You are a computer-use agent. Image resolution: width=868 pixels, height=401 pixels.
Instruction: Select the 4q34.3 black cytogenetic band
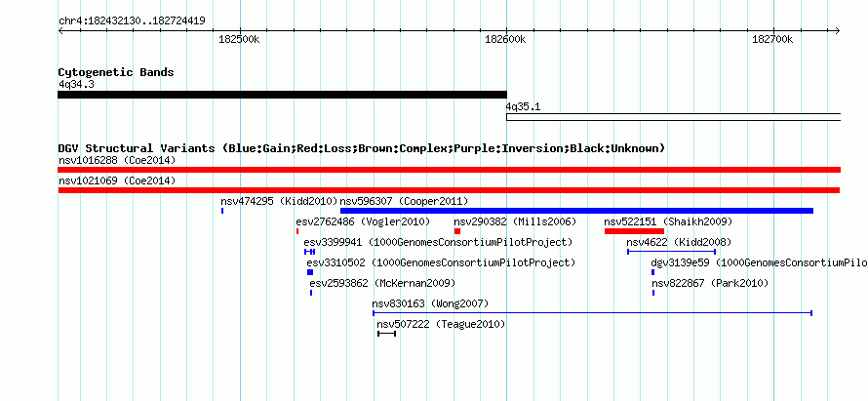(x=282, y=95)
